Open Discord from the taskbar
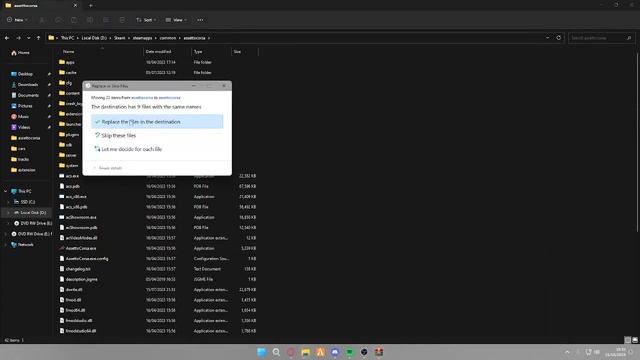 [335, 352]
